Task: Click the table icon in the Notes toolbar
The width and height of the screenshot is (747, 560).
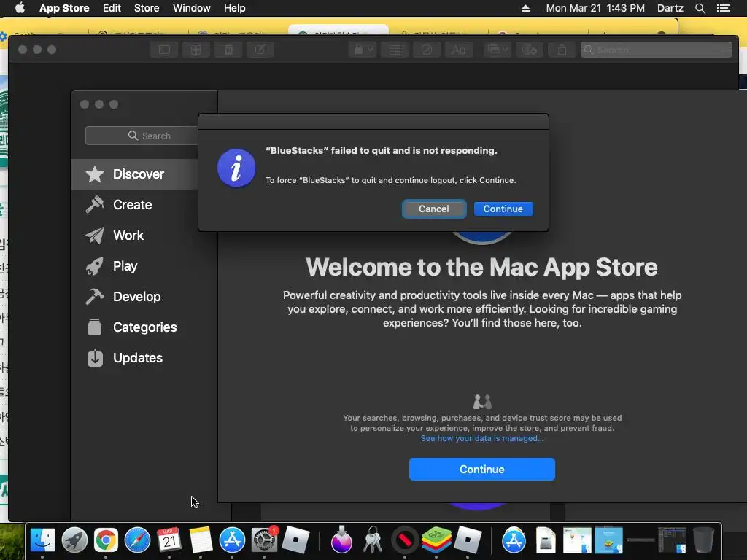Action: 395,50
